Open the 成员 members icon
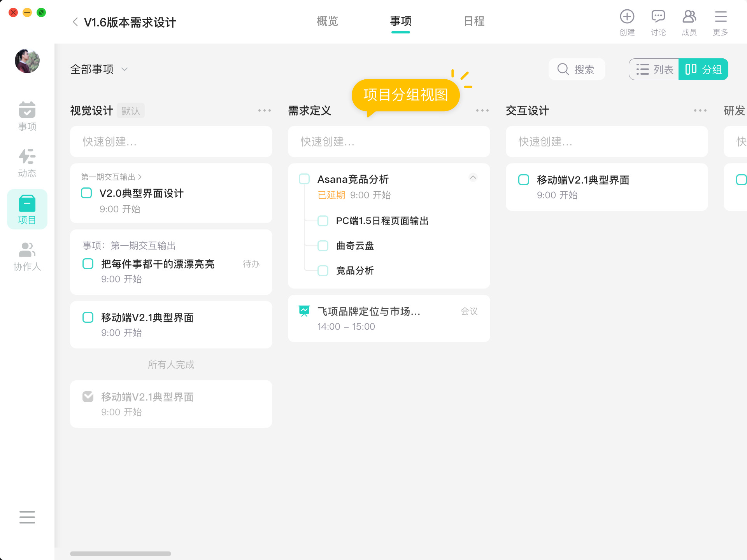This screenshot has height=560, width=747. [x=689, y=17]
